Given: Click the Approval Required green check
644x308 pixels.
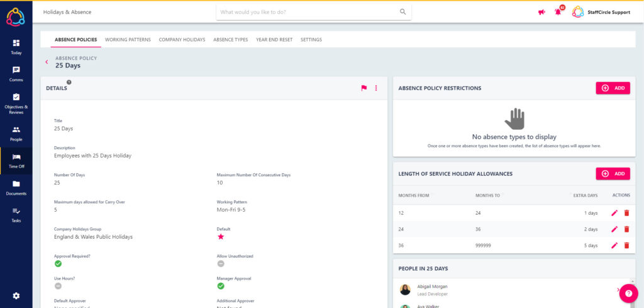Looking at the screenshot, I should [x=58, y=263].
